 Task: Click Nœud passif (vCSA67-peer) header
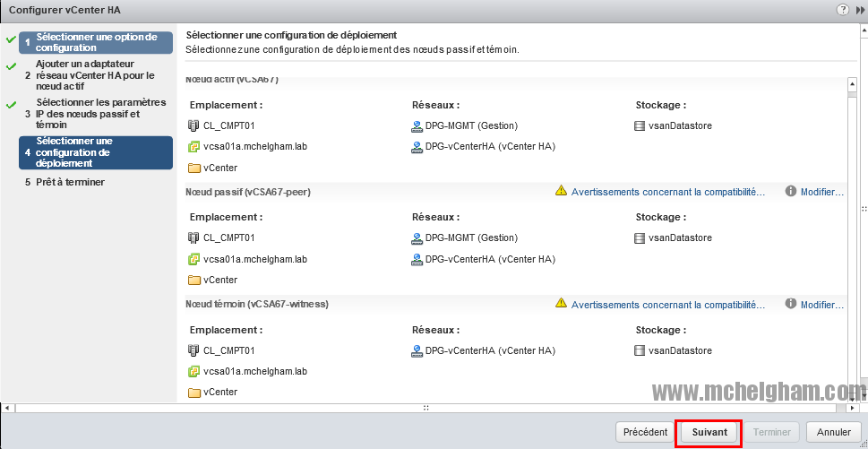point(248,192)
